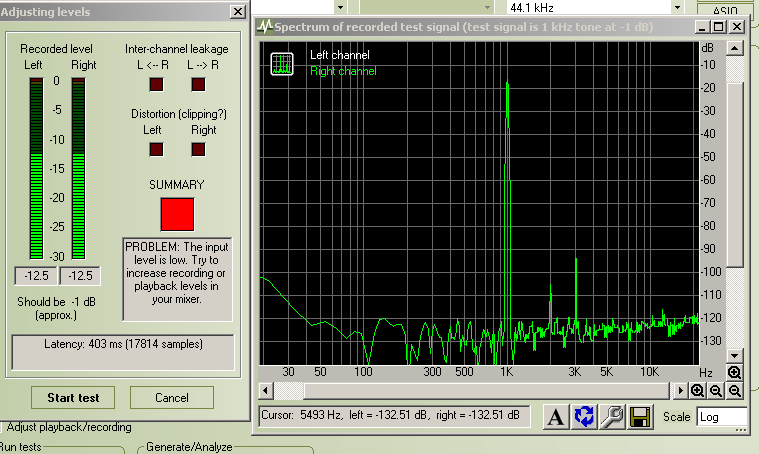Click the greyed-out dropdown arrow left of 44.1 kHz
The image size is (759, 454).
point(487,7)
